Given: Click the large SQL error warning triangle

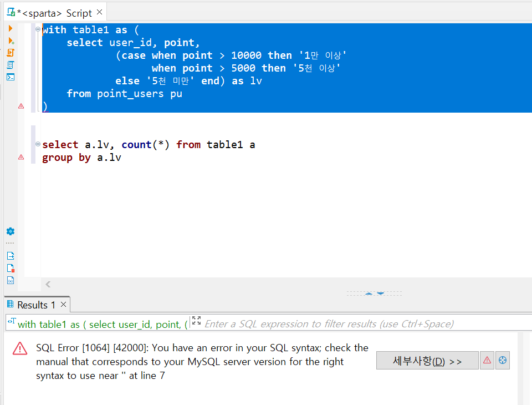Looking at the screenshot, I should (x=20, y=348).
